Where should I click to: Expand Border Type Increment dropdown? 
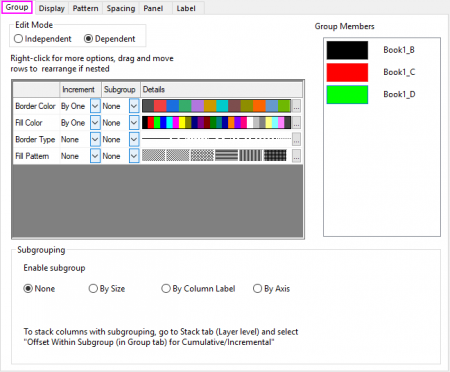[x=95, y=139]
